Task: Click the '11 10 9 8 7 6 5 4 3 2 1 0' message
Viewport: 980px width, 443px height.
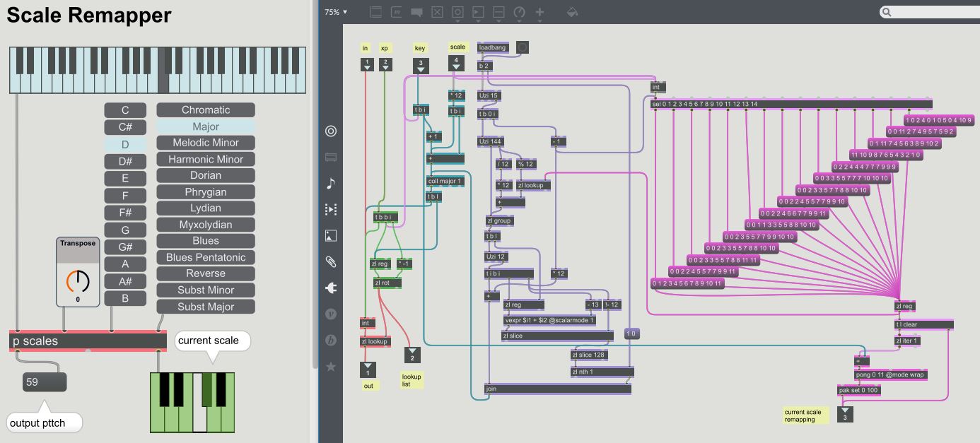Action: 887,154
